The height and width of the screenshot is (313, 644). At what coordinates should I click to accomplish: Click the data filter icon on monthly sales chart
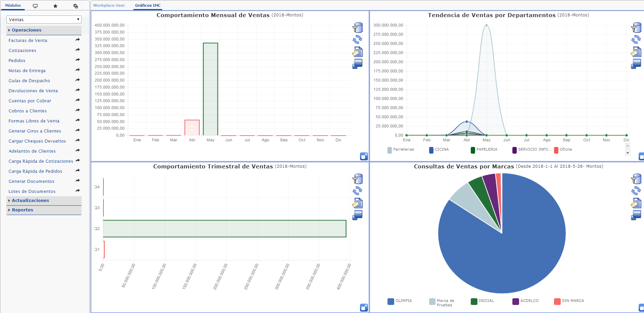click(x=357, y=28)
